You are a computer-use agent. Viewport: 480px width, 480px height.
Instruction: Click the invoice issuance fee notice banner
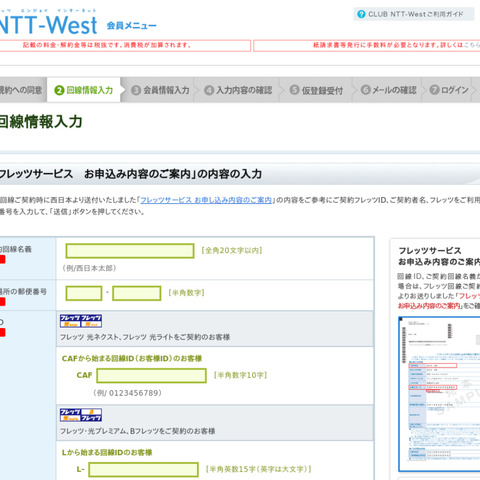(x=367, y=45)
